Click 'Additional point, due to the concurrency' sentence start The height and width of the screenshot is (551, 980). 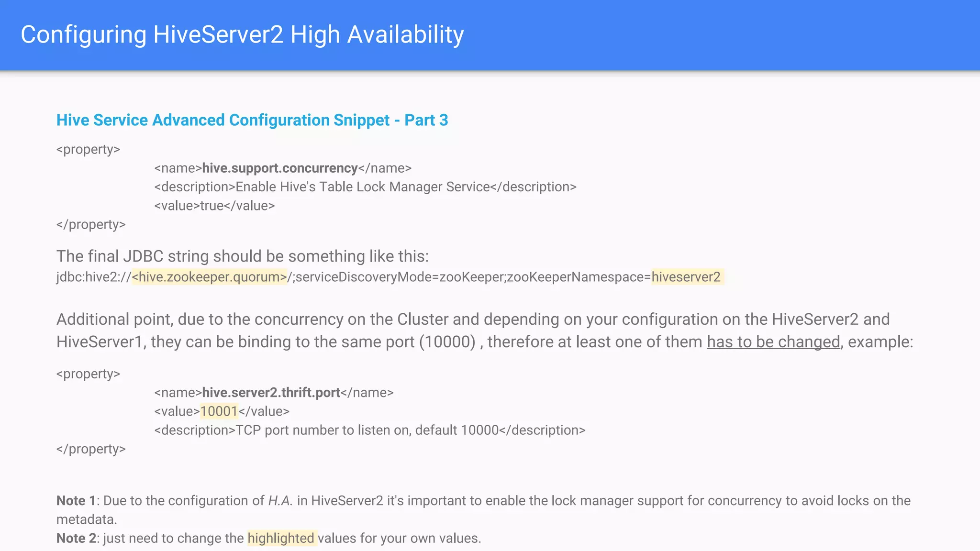[x=200, y=320]
